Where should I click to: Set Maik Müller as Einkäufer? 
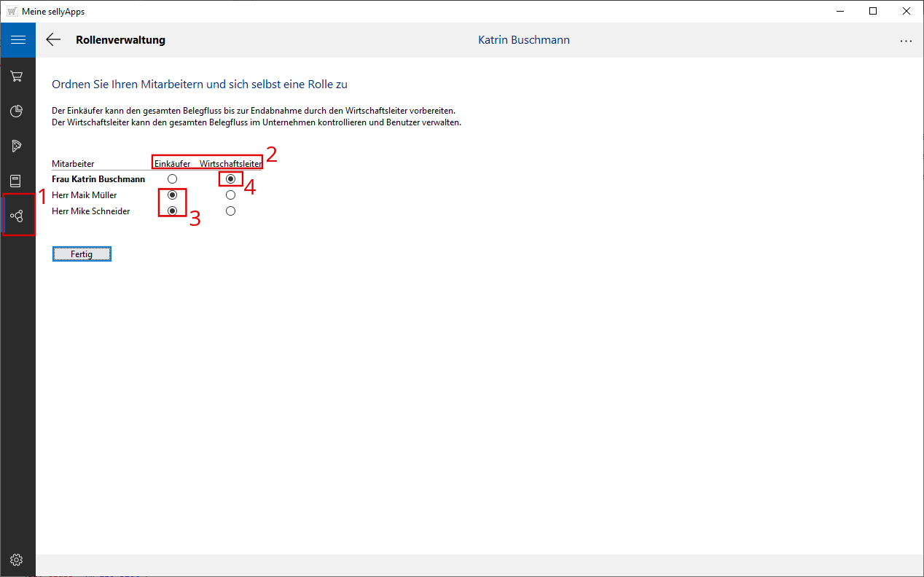click(x=173, y=195)
